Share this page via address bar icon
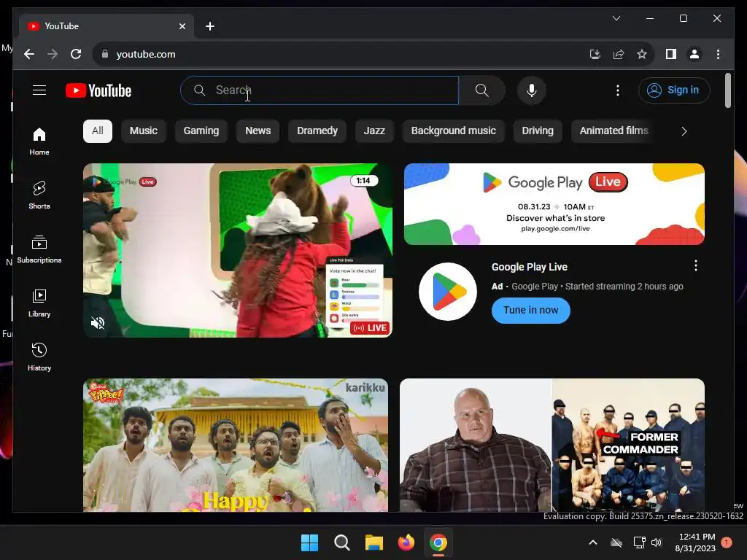 pos(619,54)
